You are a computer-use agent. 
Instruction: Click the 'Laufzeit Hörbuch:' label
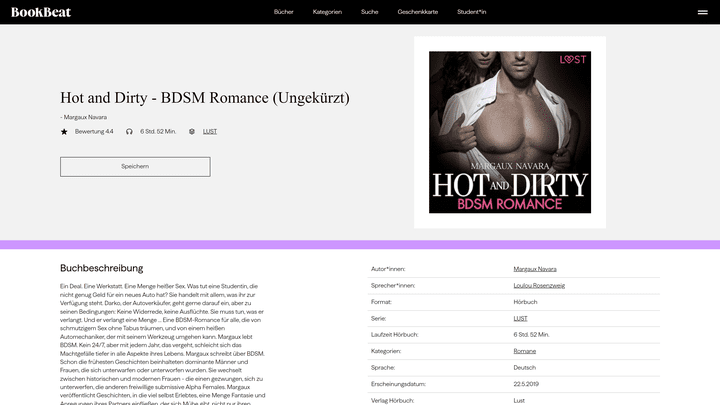[x=394, y=335]
